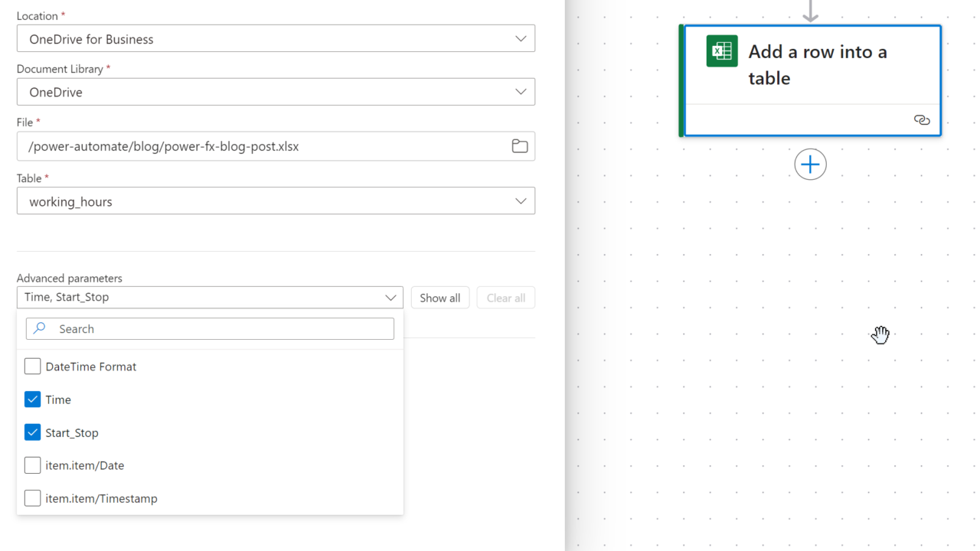Open the Document Library dropdown
This screenshot has width=980, height=551.
276,92
